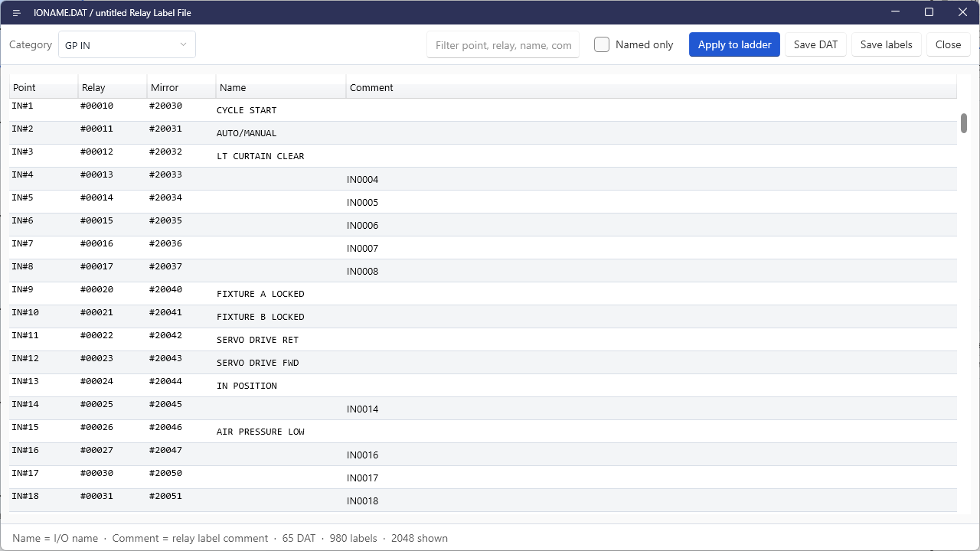
Task: Sort by Comment column header
Action: tap(652, 87)
